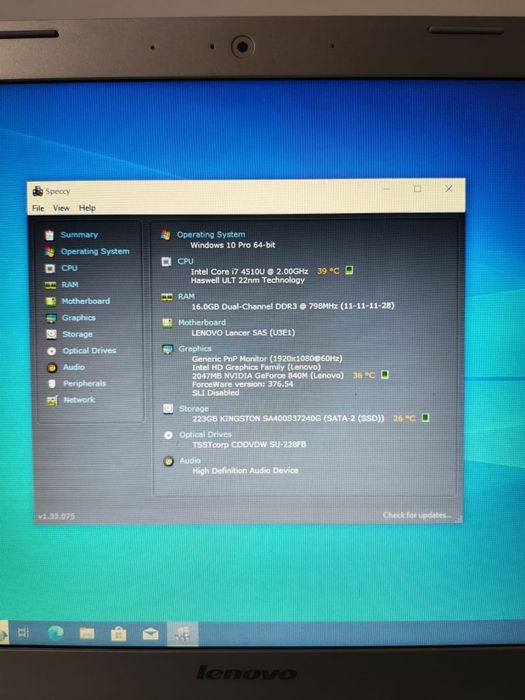The image size is (525, 700).
Task: Click the TSSTcorp CDDVDW optical drive text
Action: 249,445
